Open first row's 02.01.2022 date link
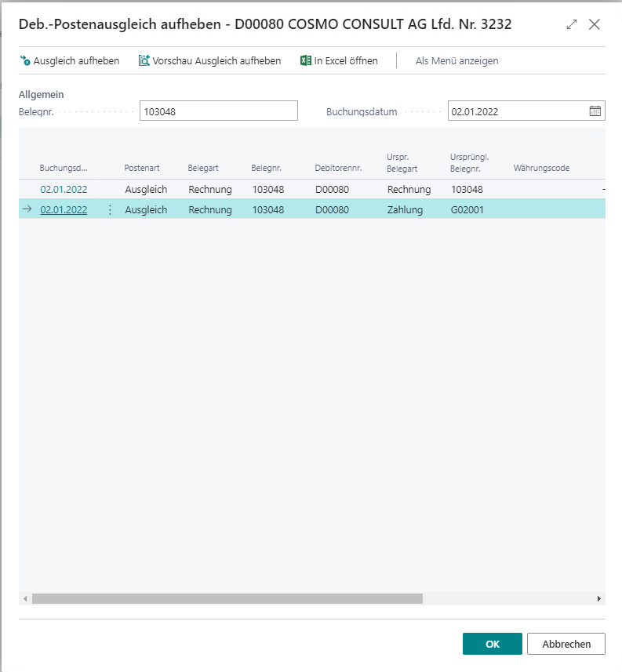Image resolution: width=622 pixels, height=672 pixels. 64,189
